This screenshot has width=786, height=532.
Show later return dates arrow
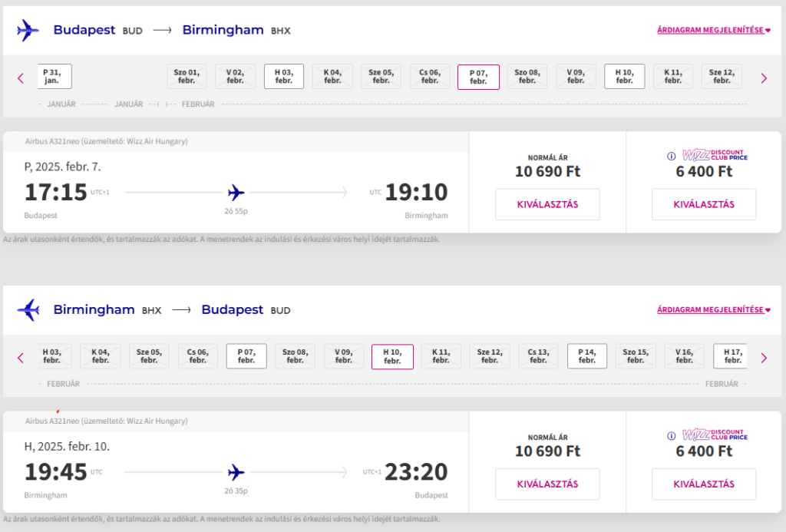tap(764, 358)
